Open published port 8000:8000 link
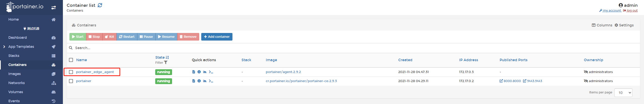The height and width of the screenshot is (104, 644). coord(510,81)
